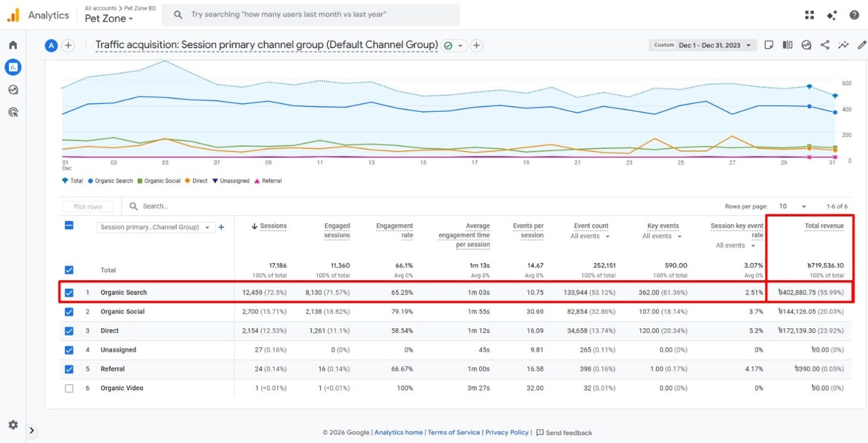Uncheck the Organic Search row checkbox

click(69, 293)
